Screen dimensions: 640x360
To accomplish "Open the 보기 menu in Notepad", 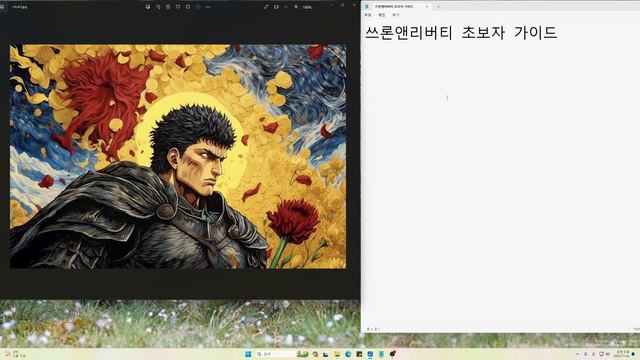I will click(396, 15).
